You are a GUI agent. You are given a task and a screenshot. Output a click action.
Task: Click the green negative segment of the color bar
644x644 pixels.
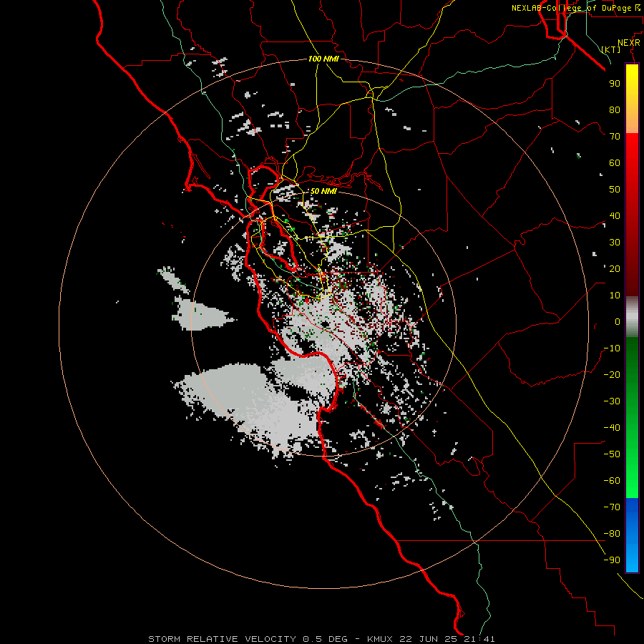coord(632,418)
